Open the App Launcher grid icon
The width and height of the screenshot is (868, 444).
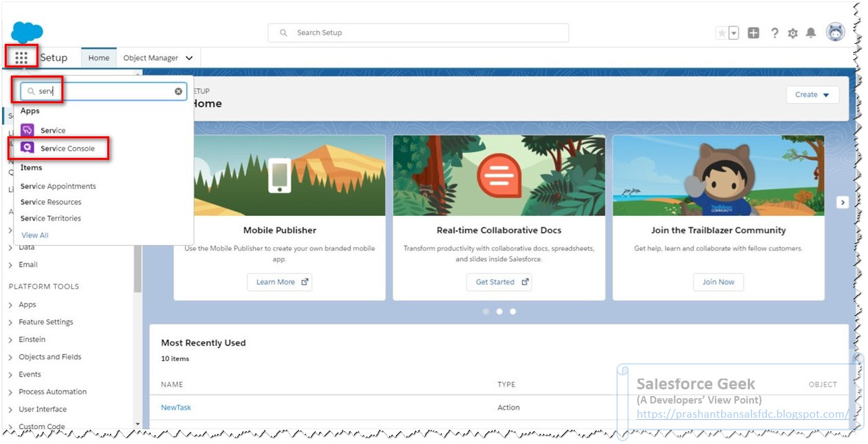pyautogui.click(x=21, y=58)
